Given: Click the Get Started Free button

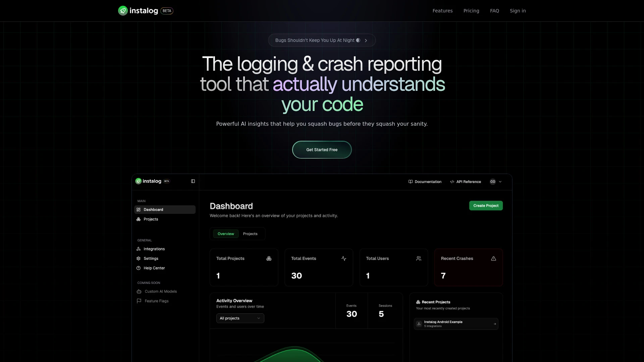Looking at the screenshot, I should coord(322,149).
